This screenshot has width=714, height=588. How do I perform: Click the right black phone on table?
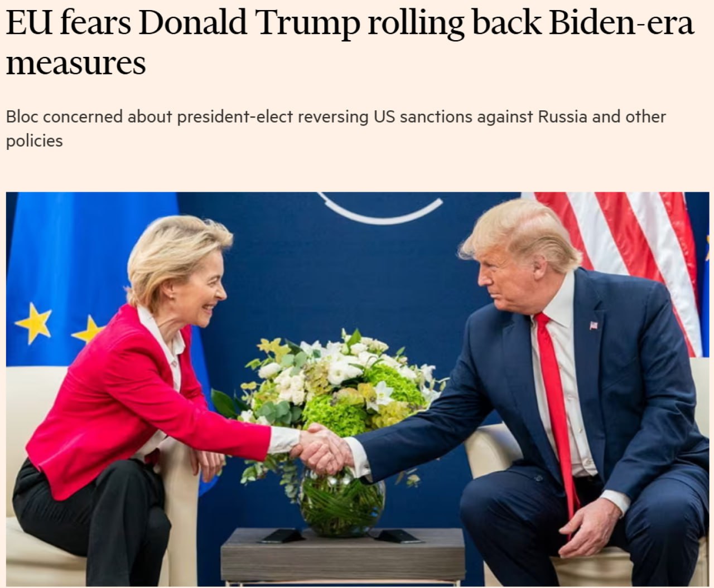click(x=398, y=536)
